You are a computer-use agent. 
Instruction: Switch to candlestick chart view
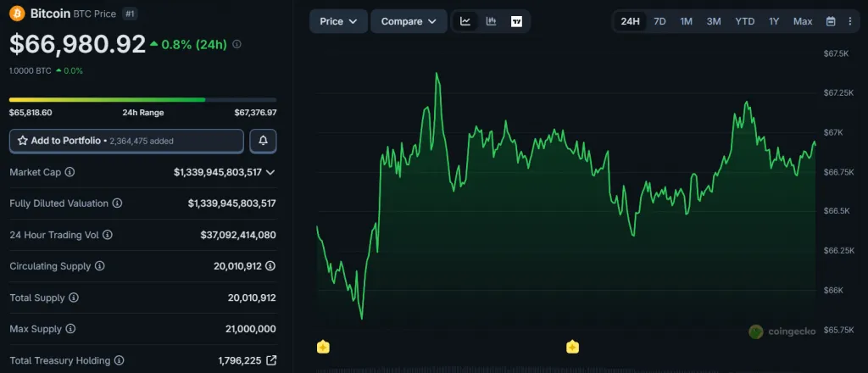pos(491,21)
